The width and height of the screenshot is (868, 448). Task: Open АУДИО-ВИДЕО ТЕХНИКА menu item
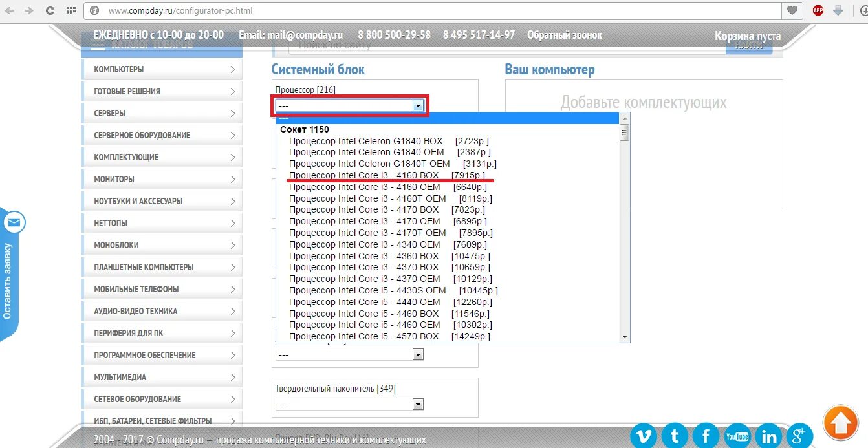[162, 311]
